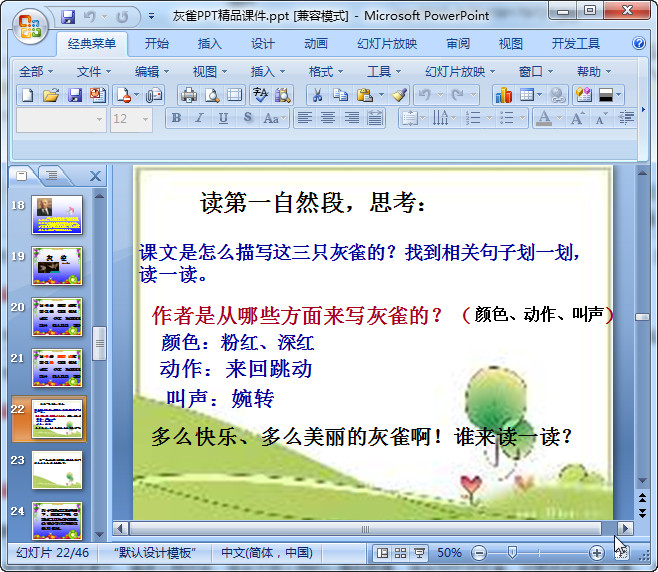Create a new blank presentation icon
This screenshot has height=572, width=658.
pos(27,95)
